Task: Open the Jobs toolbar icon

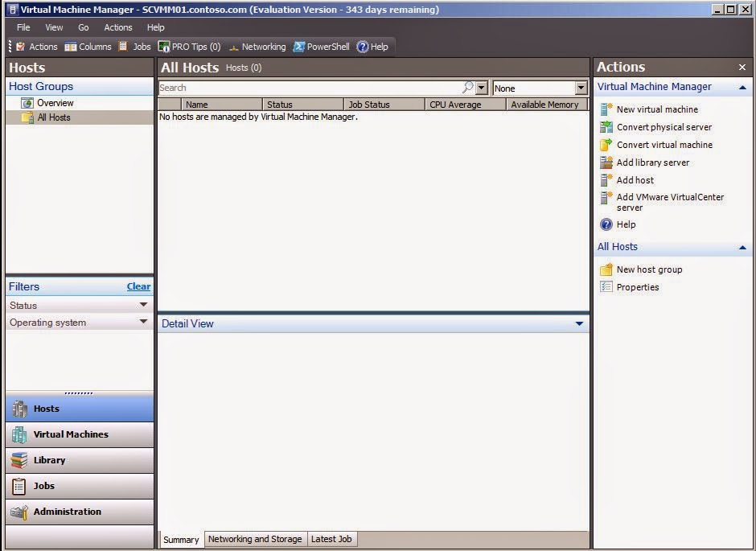Action: [x=123, y=46]
